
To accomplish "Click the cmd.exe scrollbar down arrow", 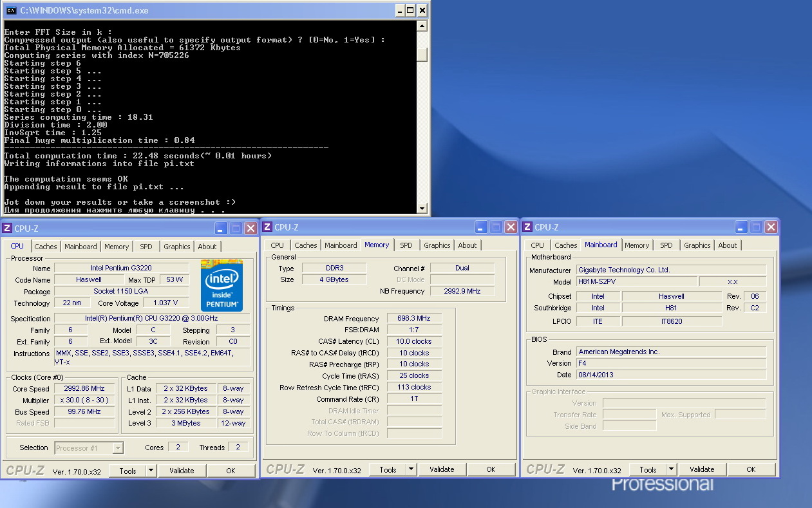I will pyautogui.click(x=422, y=208).
